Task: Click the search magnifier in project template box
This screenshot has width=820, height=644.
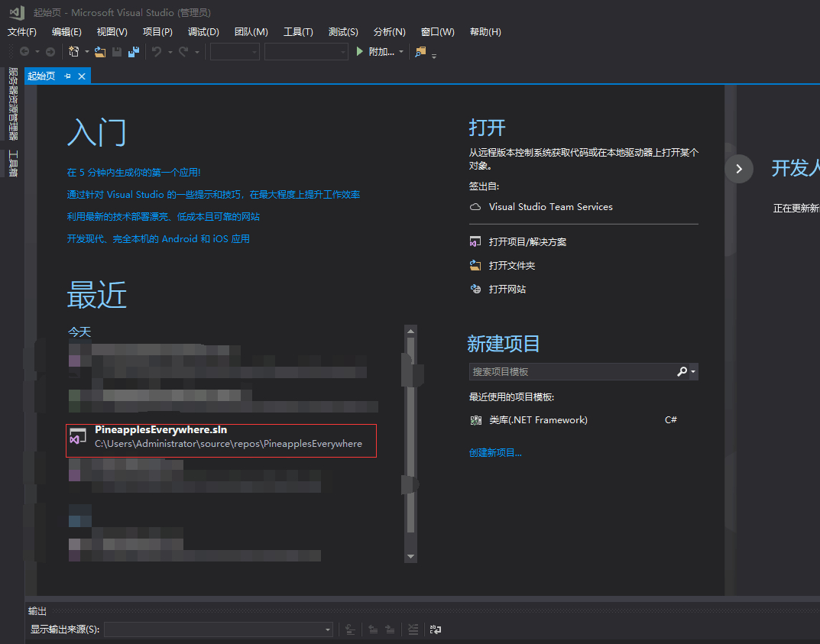Action: coord(682,371)
